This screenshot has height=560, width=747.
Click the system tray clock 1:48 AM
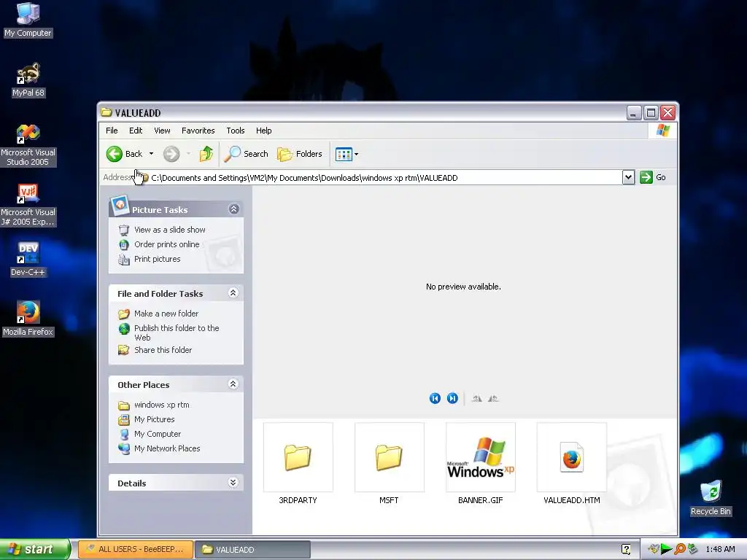click(720, 549)
